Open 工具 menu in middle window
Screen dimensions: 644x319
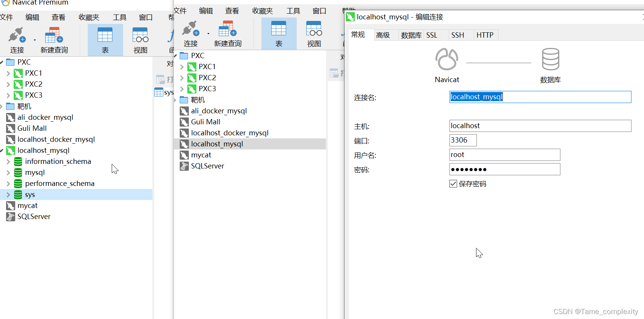[293, 11]
